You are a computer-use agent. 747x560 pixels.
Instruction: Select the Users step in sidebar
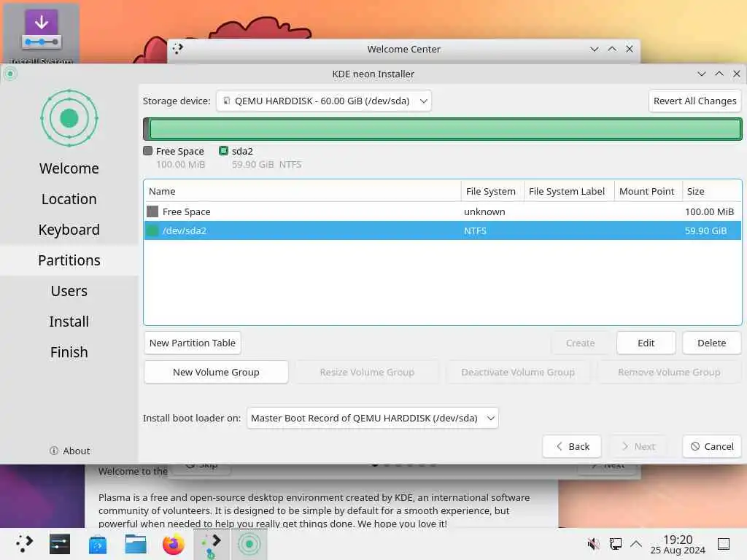69,291
